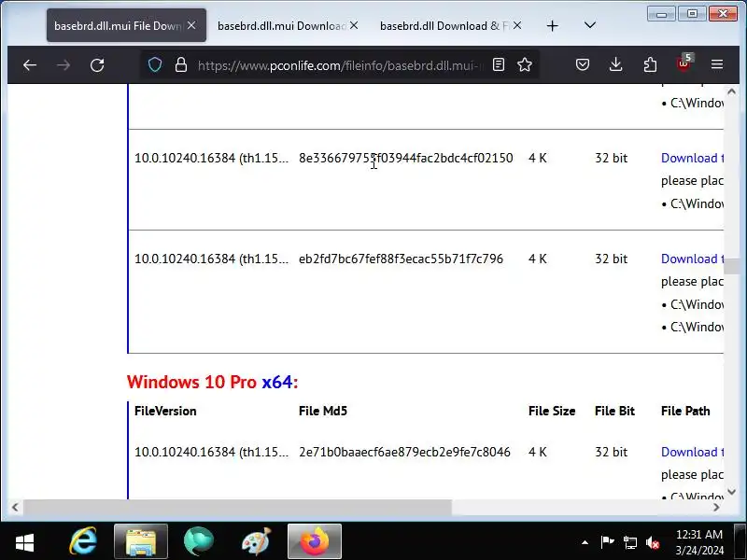
Task: Click Download link for 8e336679 md5 row
Action: coord(692,158)
